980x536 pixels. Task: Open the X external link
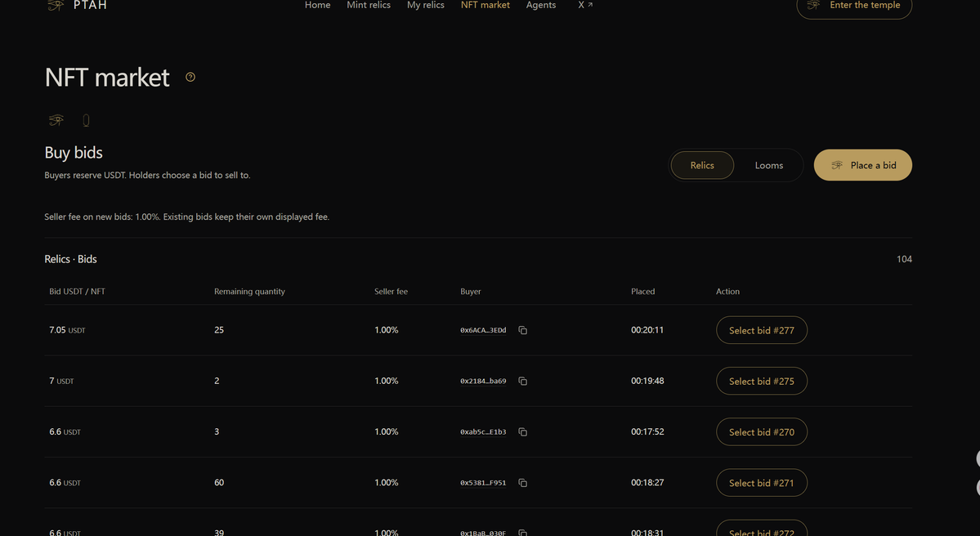pyautogui.click(x=585, y=5)
